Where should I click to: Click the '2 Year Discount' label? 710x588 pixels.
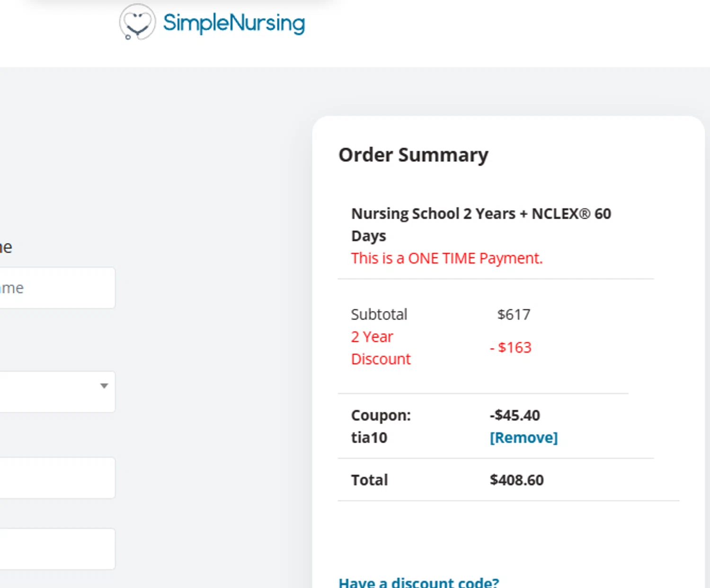[x=381, y=347]
